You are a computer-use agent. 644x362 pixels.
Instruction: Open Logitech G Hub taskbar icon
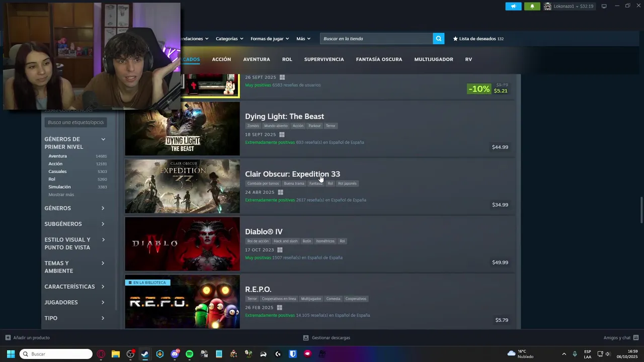(278, 354)
